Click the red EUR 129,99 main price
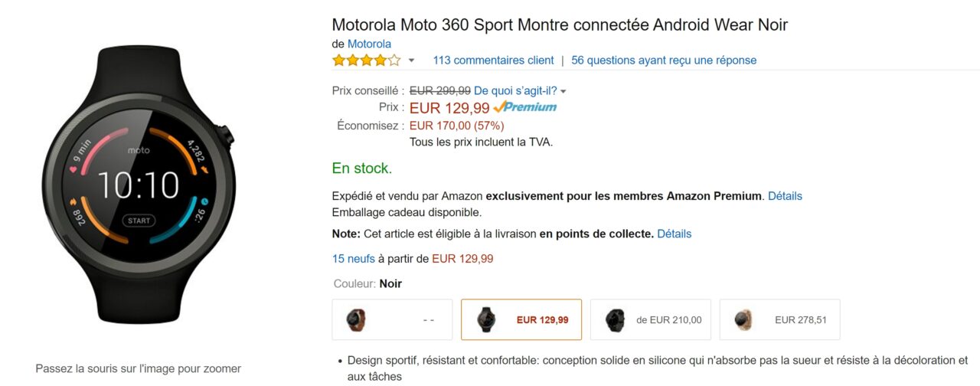This screenshot has height=386, width=980. [449, 108]
